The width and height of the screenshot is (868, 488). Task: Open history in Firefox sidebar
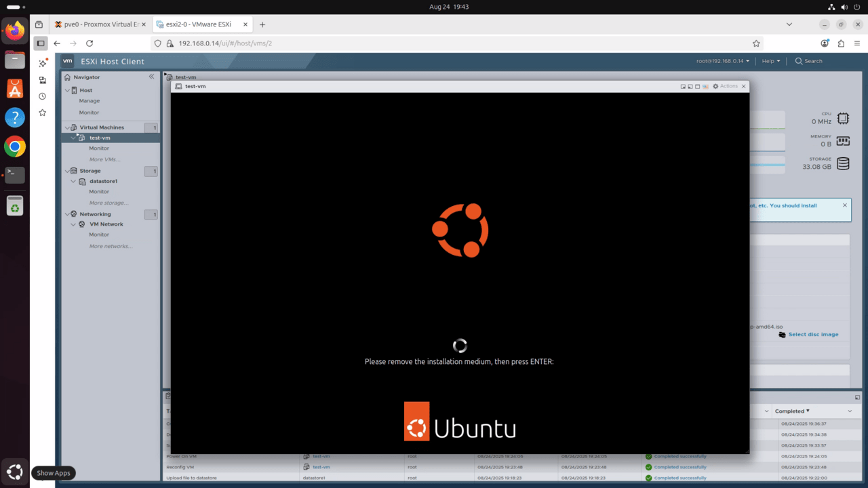pos(42,96)
